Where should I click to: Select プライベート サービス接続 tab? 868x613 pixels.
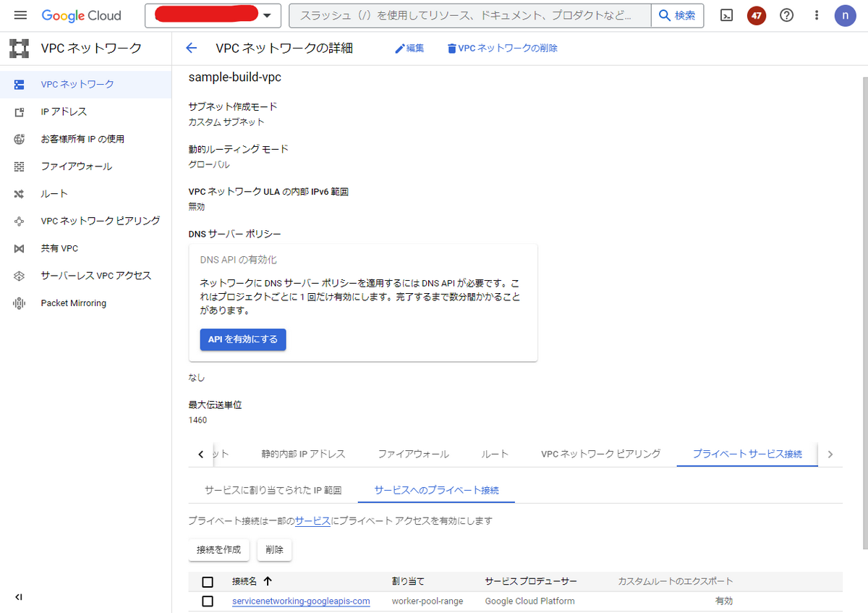[x=747, y=454]
